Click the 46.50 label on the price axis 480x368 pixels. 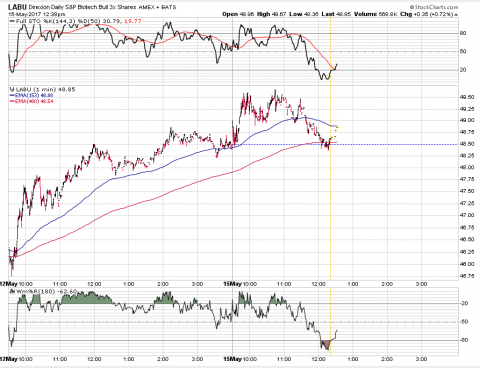pos(467,240)
